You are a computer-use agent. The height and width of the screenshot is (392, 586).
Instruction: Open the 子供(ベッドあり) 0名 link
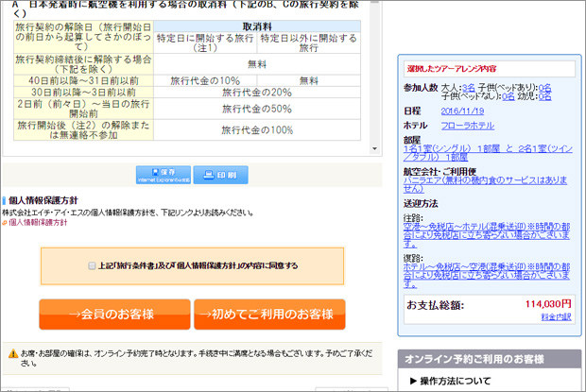(545, 87)
